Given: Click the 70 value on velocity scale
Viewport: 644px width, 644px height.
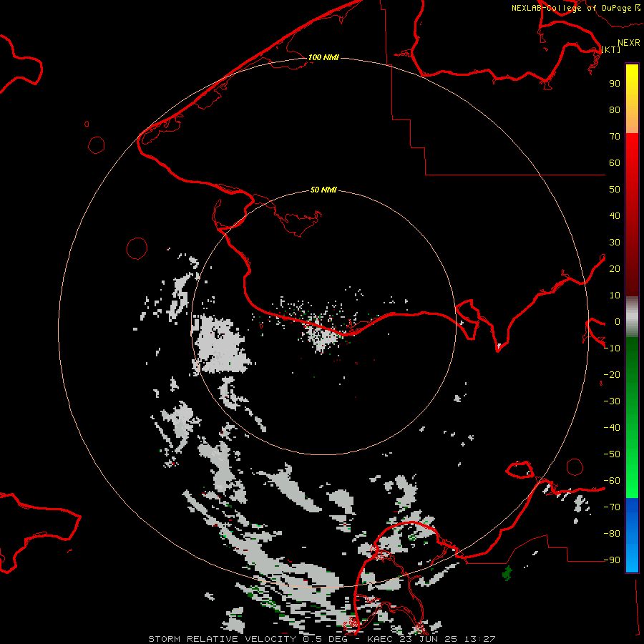Looking at the screenshot, I should (x=615, y=137).
